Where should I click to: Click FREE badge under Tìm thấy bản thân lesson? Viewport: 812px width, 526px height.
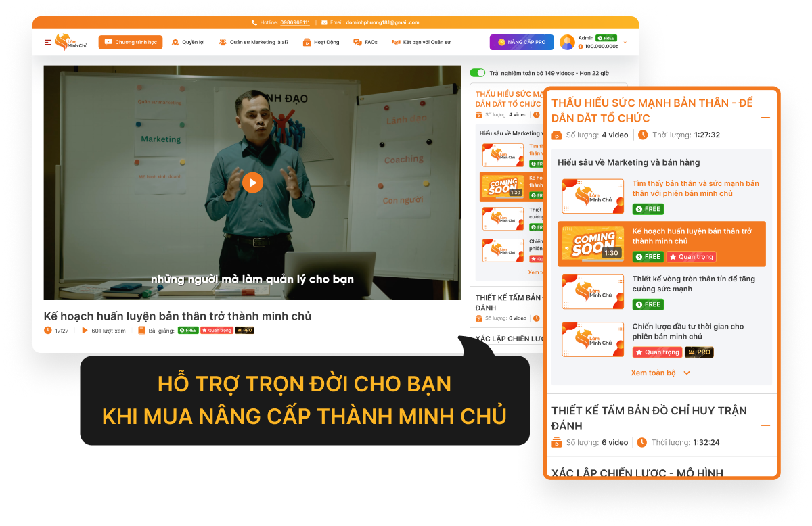[648, 209]
